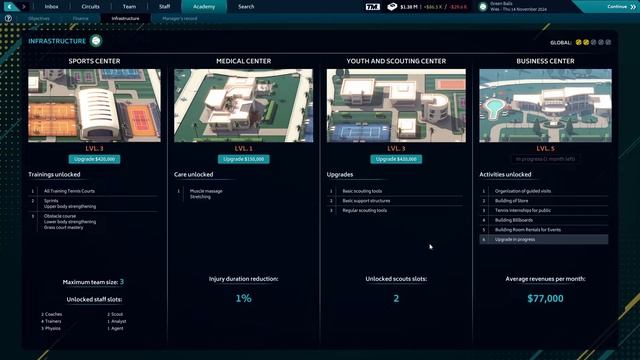Open the Academy menu
The width and height of the screenshot is (640, 360).
[204, 7]
